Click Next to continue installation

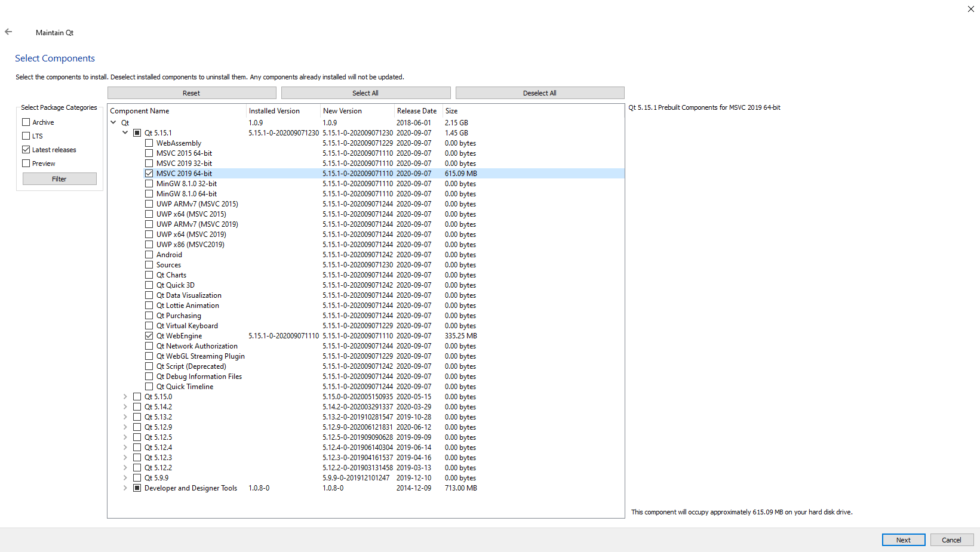pyautogui.click(x=904, y=539)
